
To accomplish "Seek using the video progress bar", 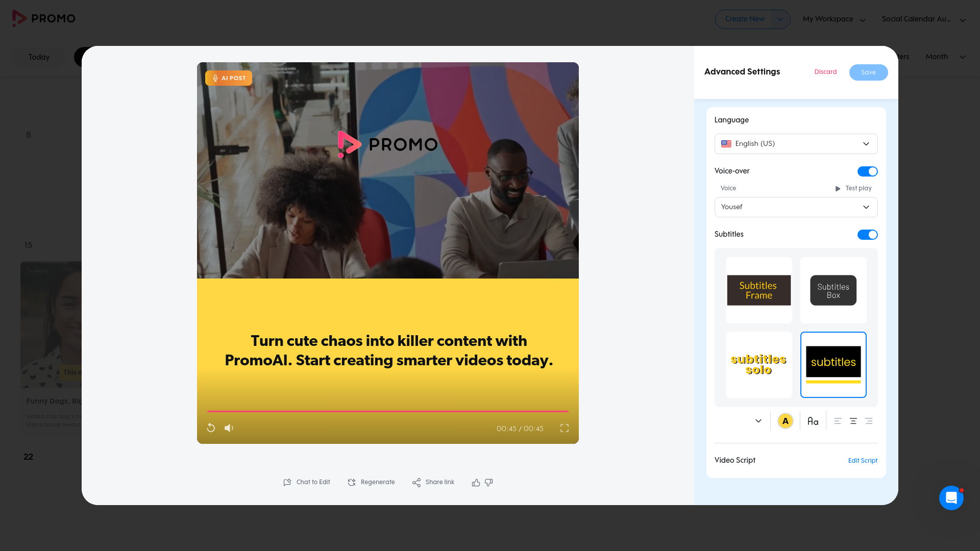I will [x=388, y=411].
